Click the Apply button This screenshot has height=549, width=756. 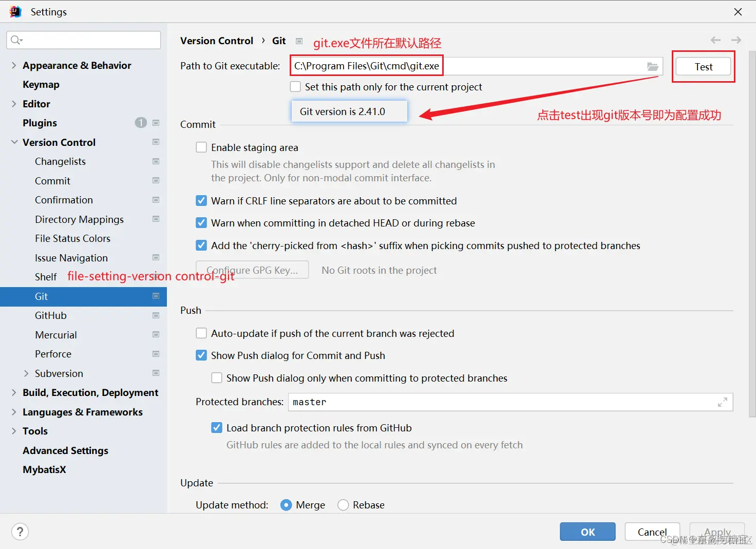(x=717, y=532)
